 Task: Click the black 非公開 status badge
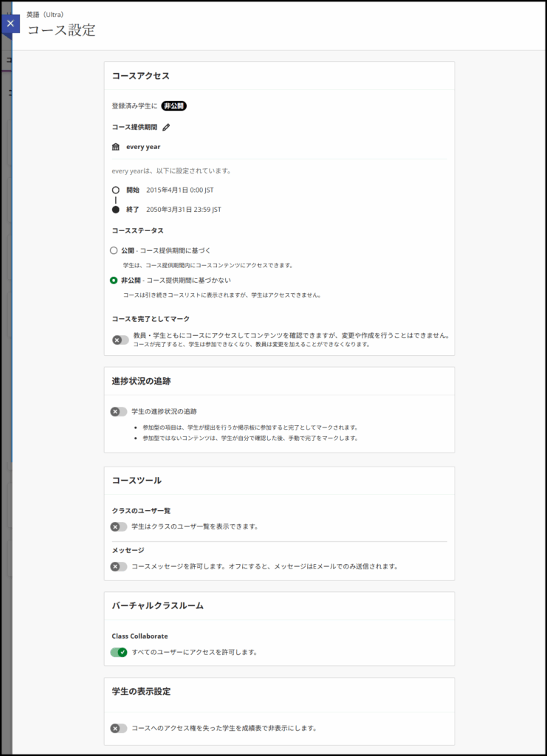pos(174,106)
